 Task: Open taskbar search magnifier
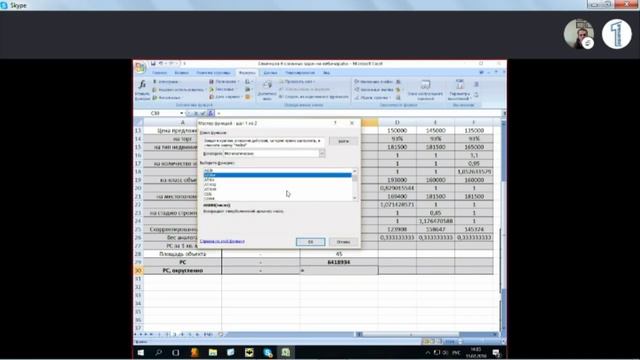[158, 353]
